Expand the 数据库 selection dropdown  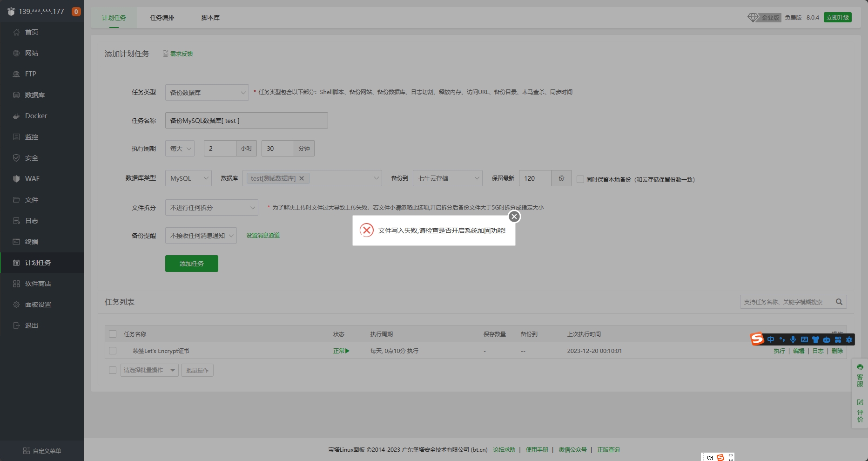tap(312, 178)
